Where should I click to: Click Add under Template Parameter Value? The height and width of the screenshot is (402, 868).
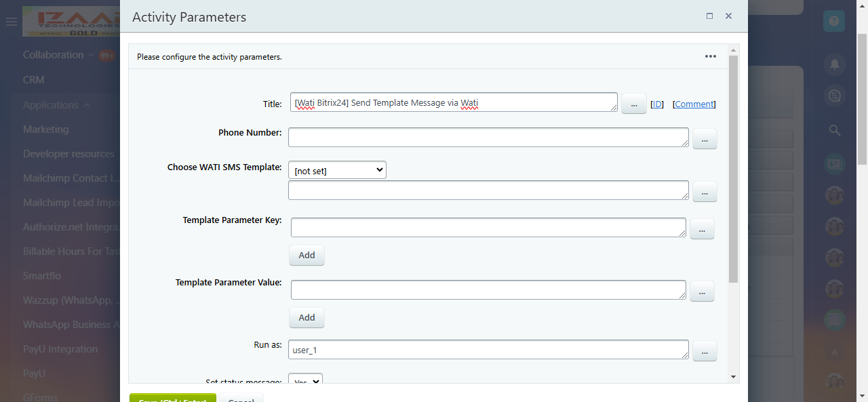coord(307,317)
